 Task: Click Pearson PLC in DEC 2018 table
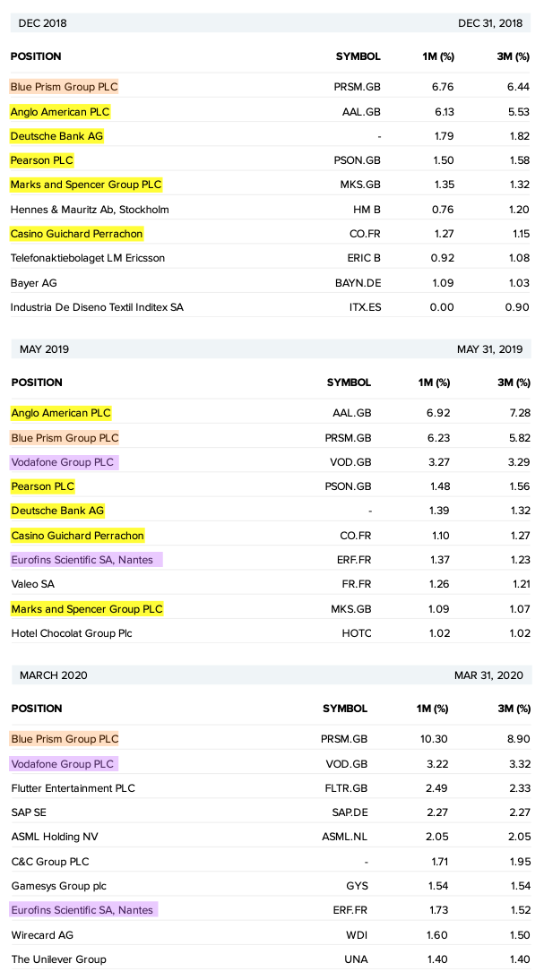tap(42, 160)
